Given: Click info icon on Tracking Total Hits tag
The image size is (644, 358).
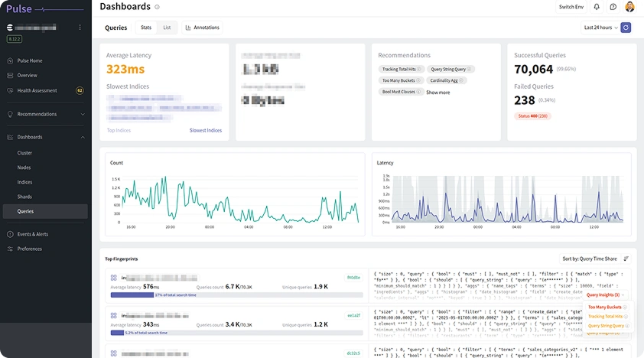Looking at the screenshot, I should (420, 70).
